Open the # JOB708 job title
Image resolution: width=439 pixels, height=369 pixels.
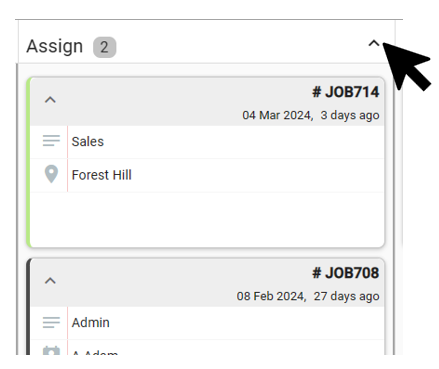tap(345, 273)
